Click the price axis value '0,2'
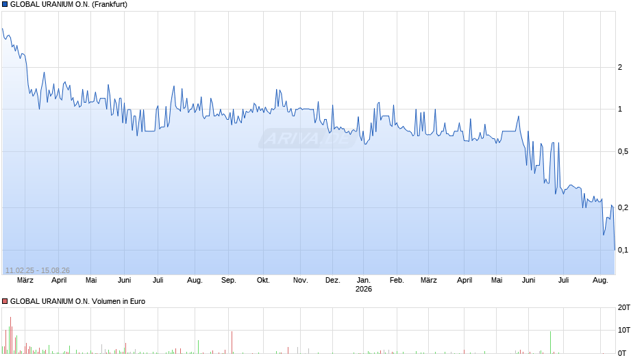This screenshot has width=644, height=360. [623, 207]
